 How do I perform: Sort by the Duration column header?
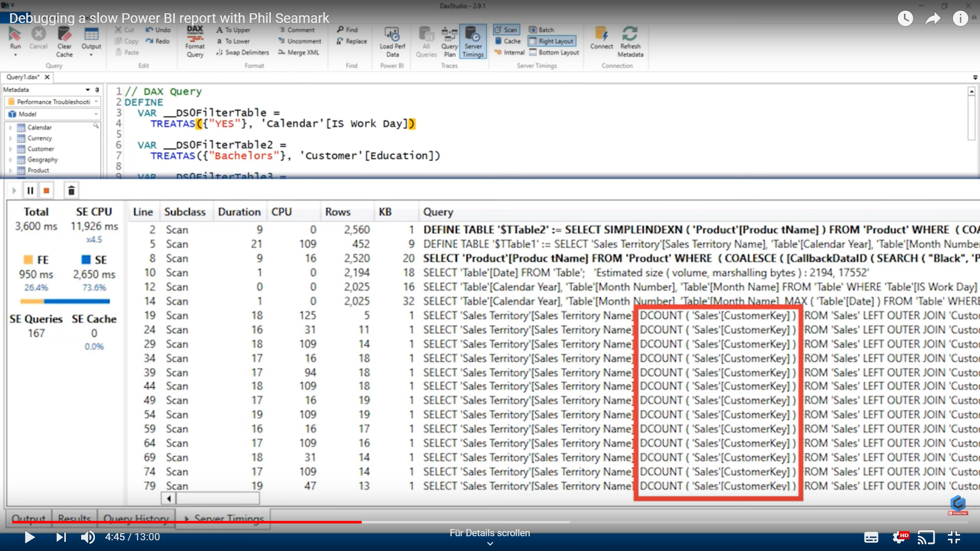(x=239, y=212)
